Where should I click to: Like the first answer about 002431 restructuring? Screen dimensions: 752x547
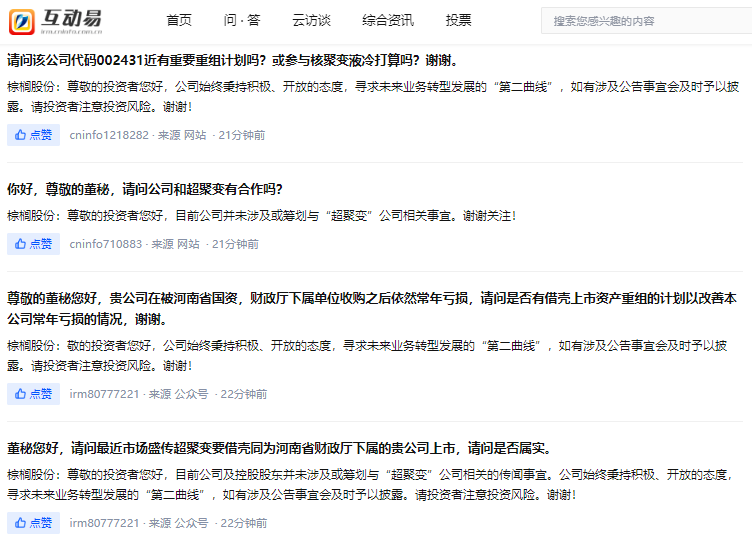tap(33, 135)
